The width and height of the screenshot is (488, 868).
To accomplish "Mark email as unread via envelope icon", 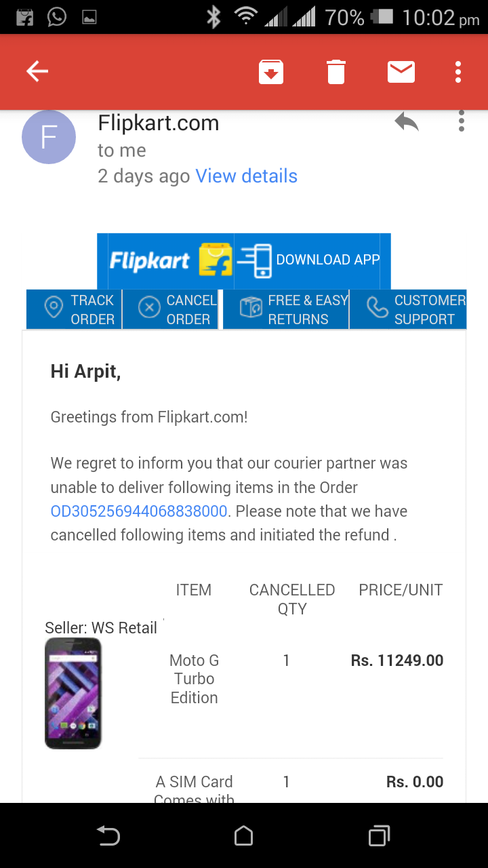I will point(401,71).
